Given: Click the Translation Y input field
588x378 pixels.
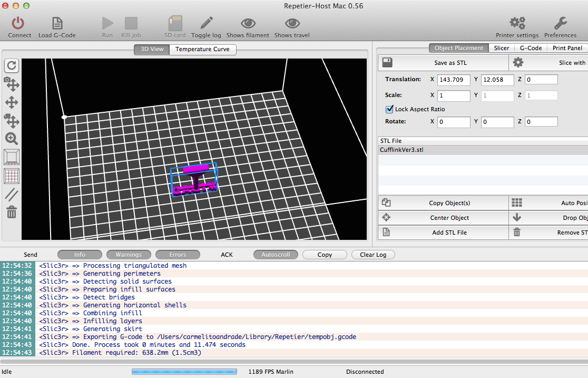Looking at the screenshot, I should click(x=497, y=80).
